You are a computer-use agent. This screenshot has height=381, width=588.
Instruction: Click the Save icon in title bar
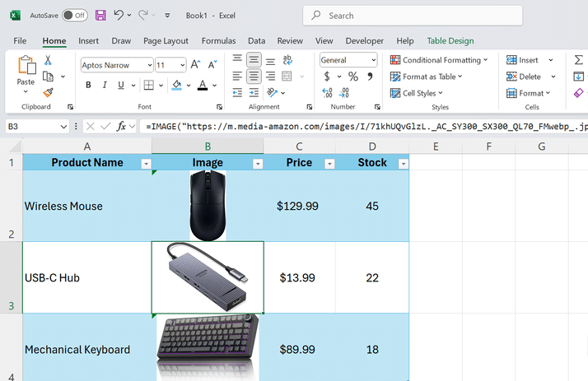tap(100, 16)
